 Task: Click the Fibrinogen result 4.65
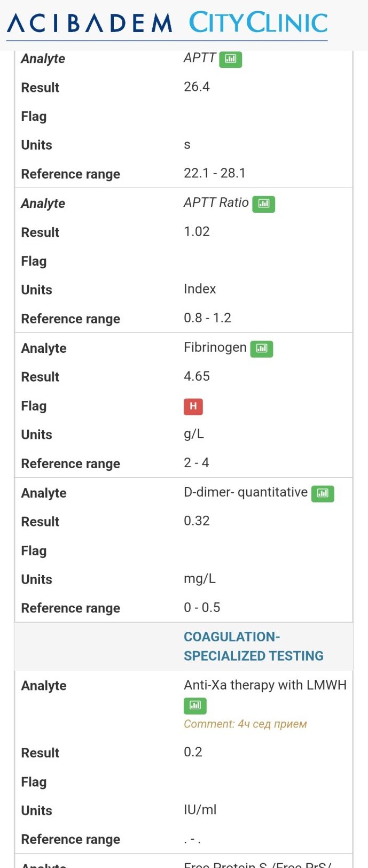tap(197, 376)
